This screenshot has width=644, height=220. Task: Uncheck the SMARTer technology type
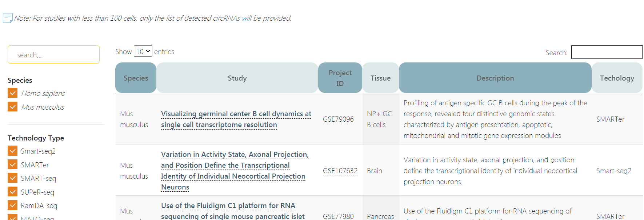point(12,165)
